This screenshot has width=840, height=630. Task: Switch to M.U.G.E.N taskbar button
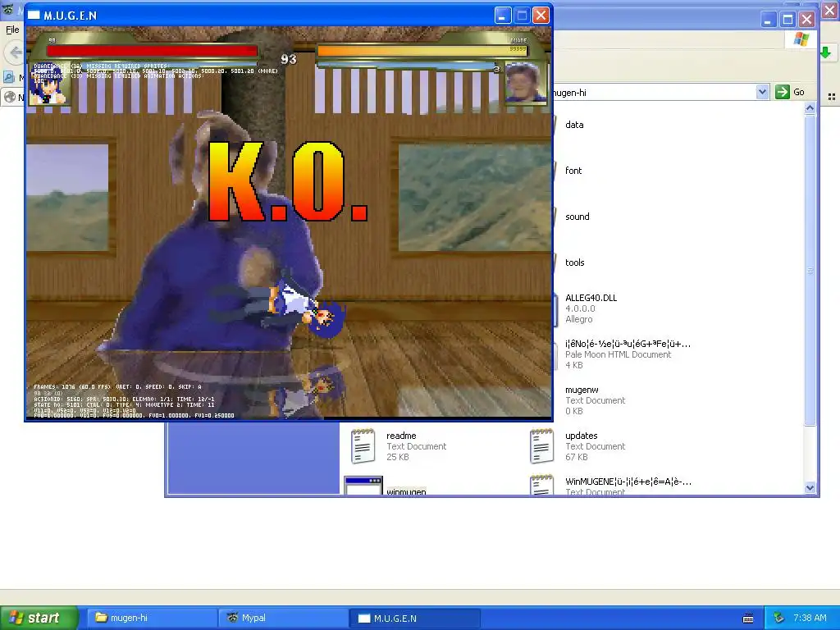click(414, 618)
